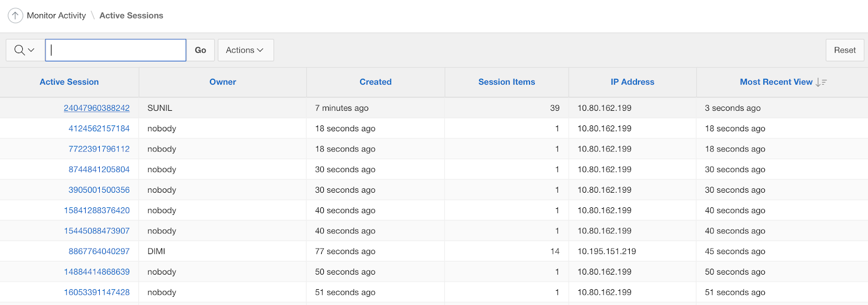
Task: Click the session items value 39
Action: click(554, 108)
